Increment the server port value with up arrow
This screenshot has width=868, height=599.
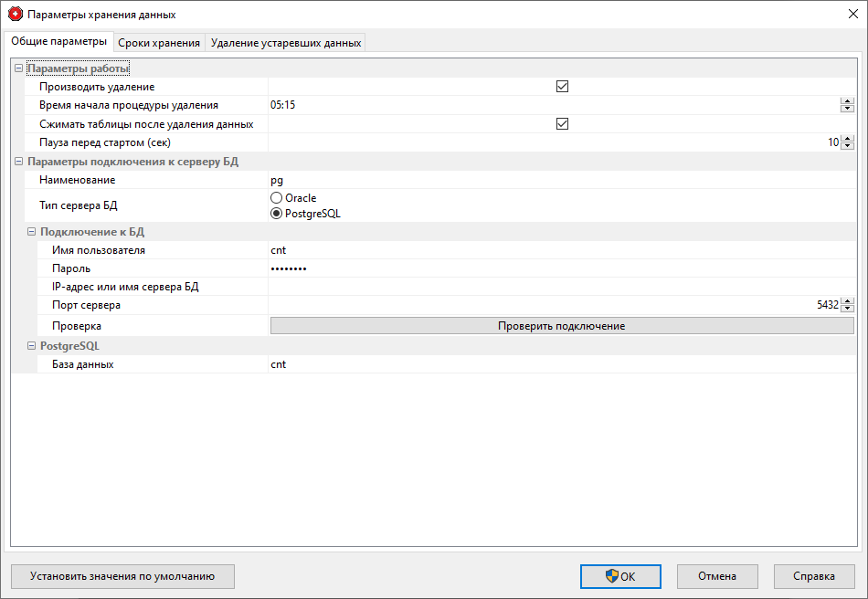847,302
